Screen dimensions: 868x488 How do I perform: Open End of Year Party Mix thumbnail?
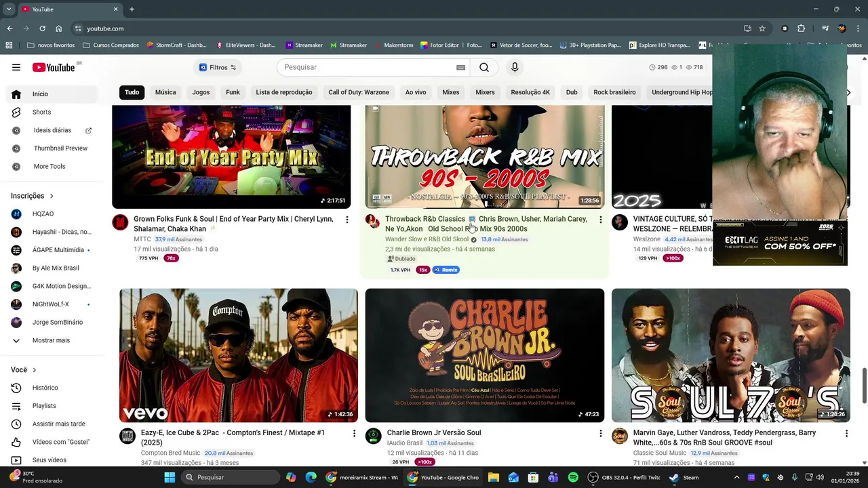point(231,157)
